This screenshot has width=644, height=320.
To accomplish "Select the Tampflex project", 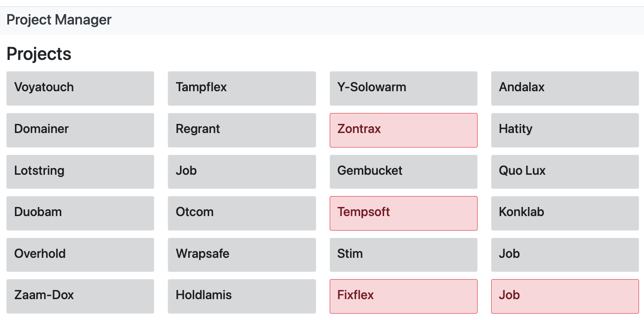I will click(x=242, y=88).
